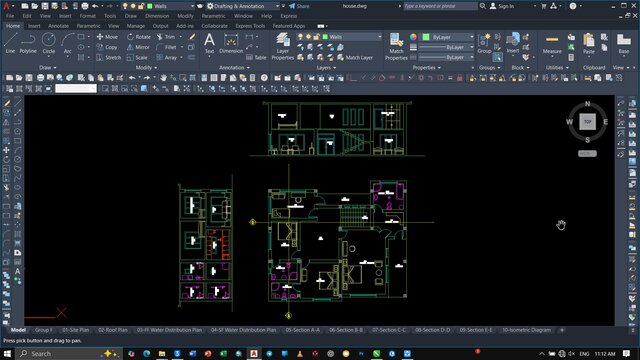The image size is (640, 360).
Task: Open the Dimension menu
Action: [x=157, y=16]
